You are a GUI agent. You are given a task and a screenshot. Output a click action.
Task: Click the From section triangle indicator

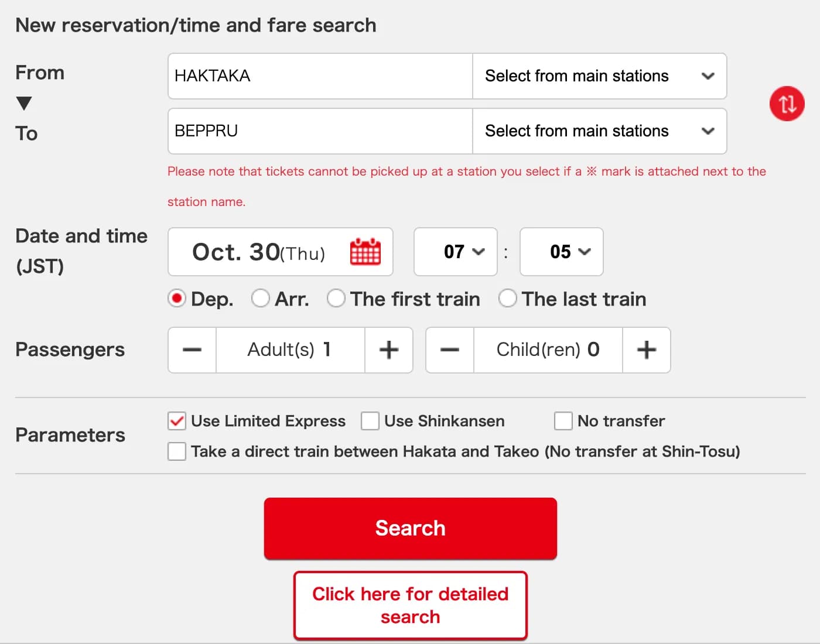point(25,102)
